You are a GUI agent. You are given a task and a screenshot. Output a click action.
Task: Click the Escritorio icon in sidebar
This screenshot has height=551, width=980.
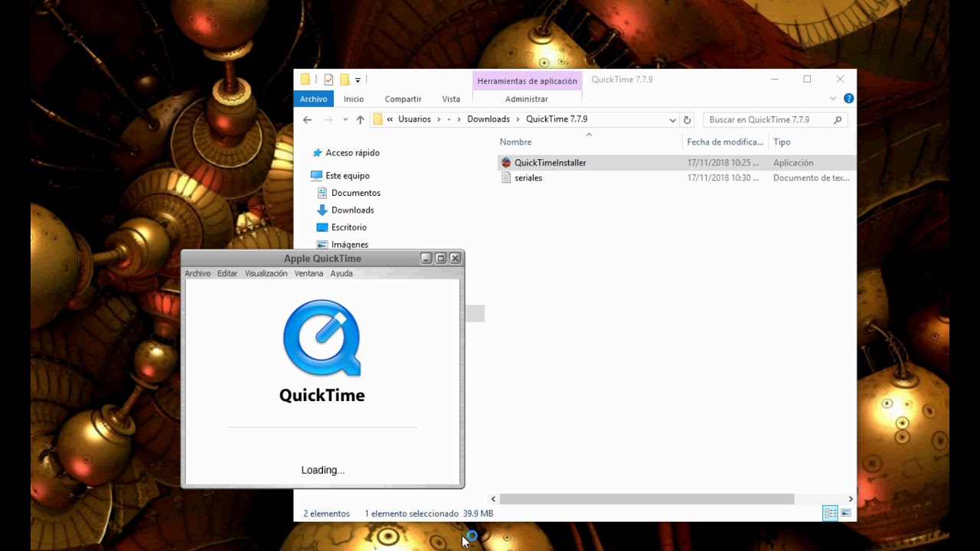pos(322,227)
